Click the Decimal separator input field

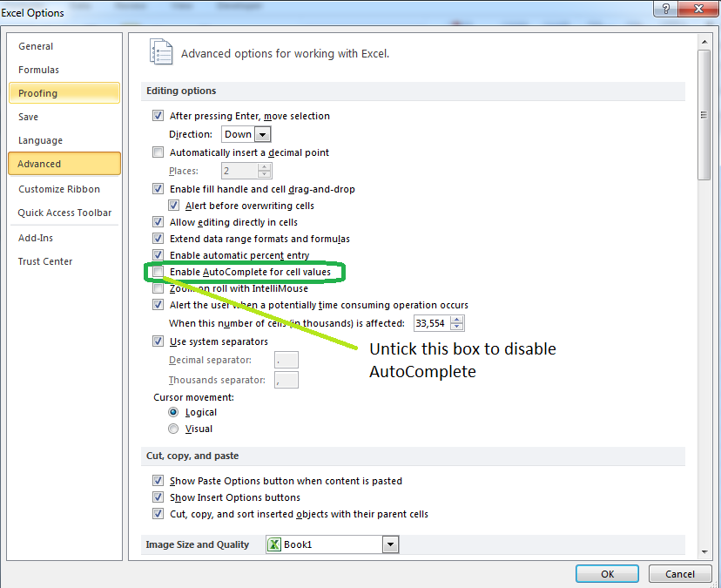(x=286, y=359)
